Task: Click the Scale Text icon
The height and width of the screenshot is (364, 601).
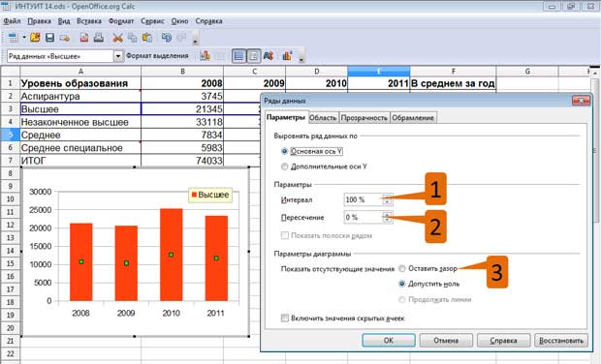Action: pyautogui.click(x=269, y=56)
